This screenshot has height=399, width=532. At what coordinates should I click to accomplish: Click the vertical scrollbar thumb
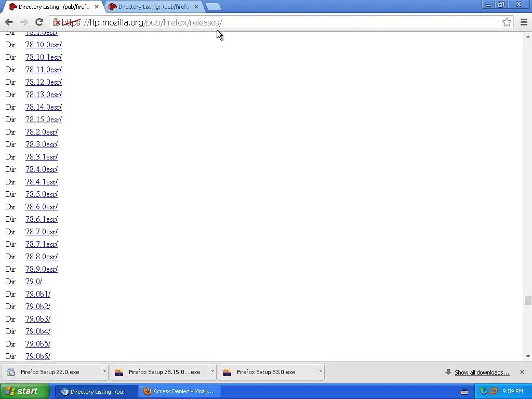pyautogui.click(x=528, y=301)
